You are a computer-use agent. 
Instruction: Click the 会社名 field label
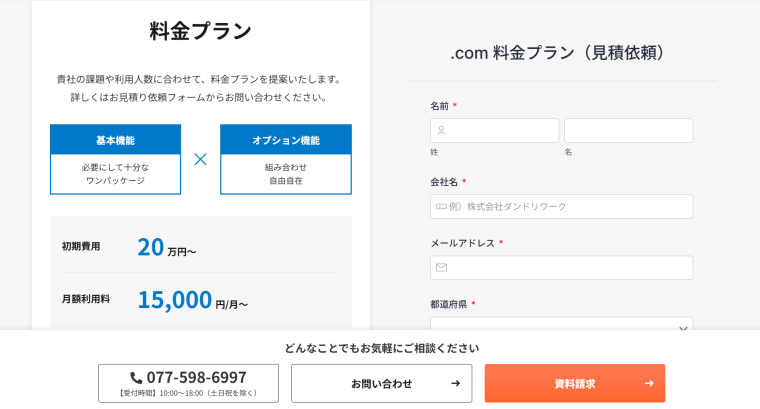(x=444, y=182)
